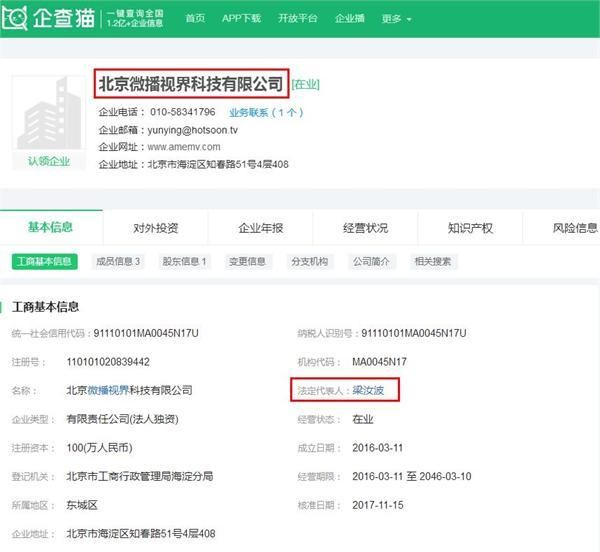Open the 经营状况 tab
Image resolution: width=600 pixels, height=552 pixels.
pyautogui.click(x=365, y=228)
